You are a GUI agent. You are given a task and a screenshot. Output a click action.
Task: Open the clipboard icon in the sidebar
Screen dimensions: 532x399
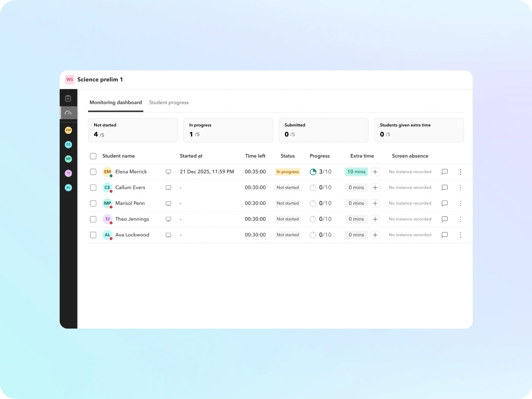[x=68, y=98]
